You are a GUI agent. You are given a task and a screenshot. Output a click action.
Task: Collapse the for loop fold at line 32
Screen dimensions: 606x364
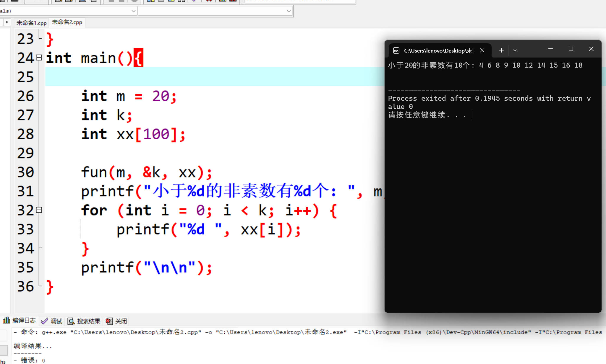point(39,210)
